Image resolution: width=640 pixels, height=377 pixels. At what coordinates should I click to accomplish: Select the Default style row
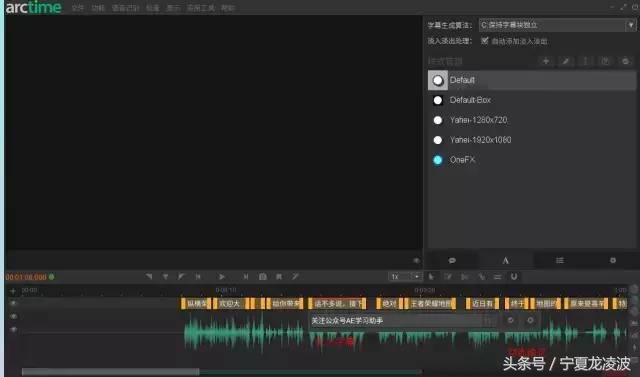(x=532, y=80)
